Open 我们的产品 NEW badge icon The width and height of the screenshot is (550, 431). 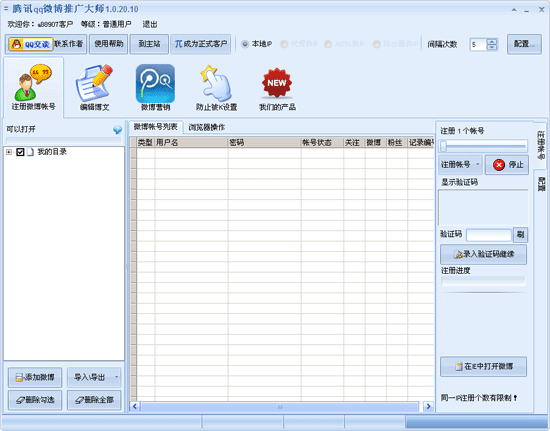coord(277,88)
